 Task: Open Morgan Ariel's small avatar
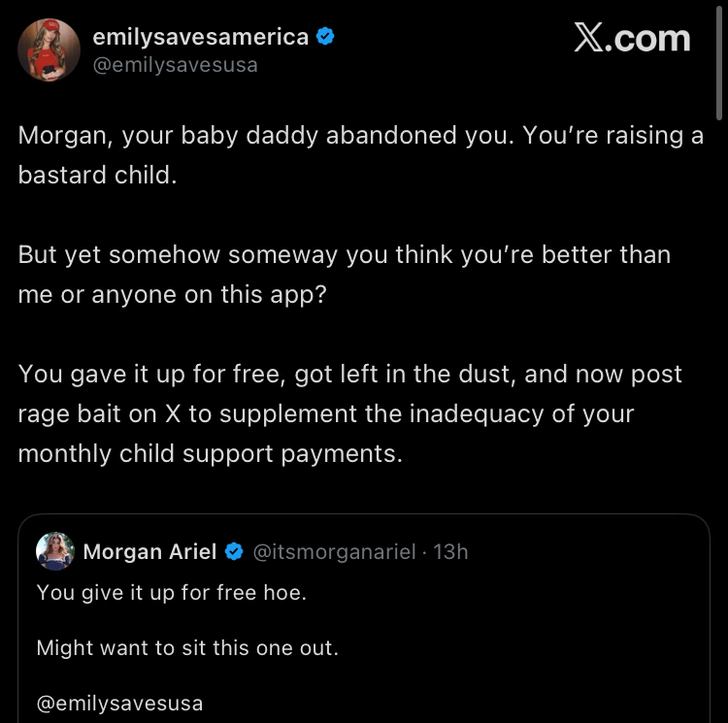[55, 551]
